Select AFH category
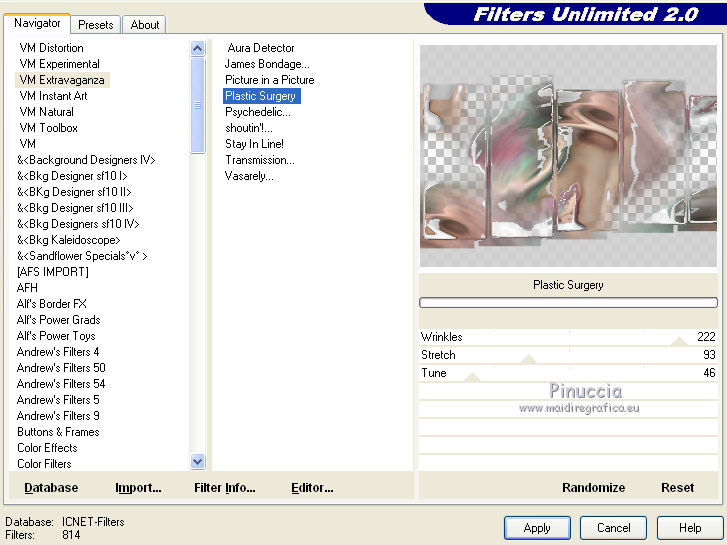Image resolution: width=727 pixels, height=545 pixels. [x=27, y=288]
